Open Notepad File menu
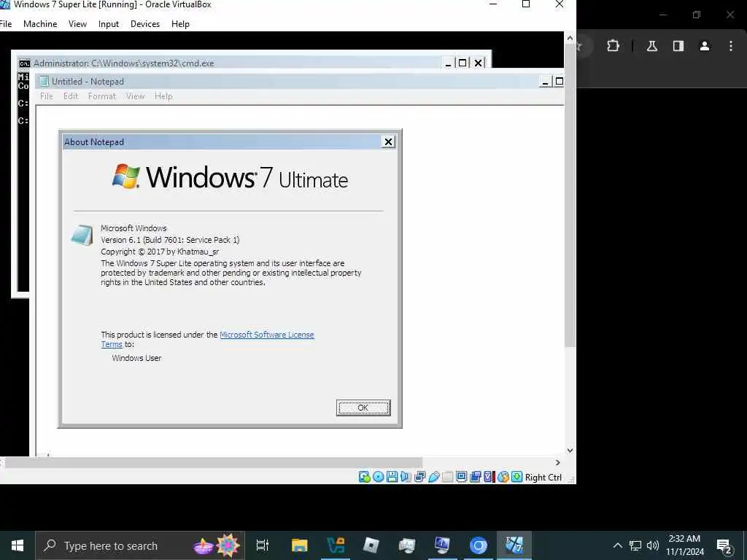 point(46,96)
